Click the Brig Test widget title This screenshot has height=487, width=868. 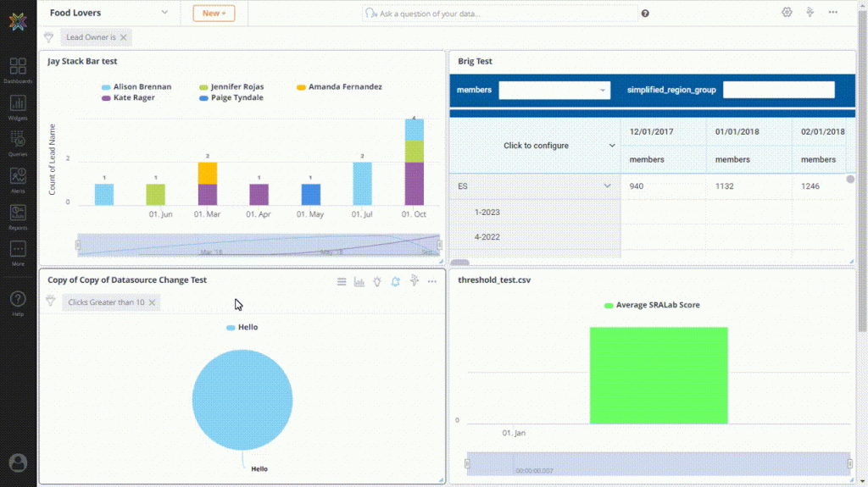pos(475,62)
